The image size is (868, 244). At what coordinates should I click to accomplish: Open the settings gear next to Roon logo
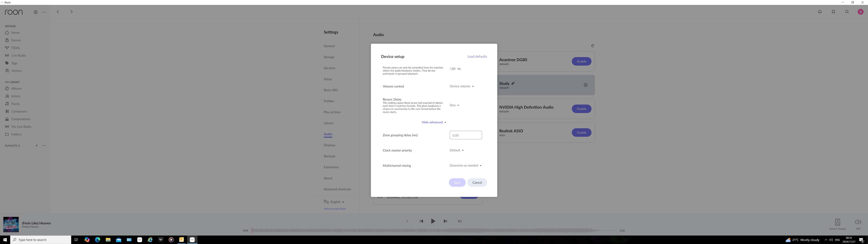point(35,12)
